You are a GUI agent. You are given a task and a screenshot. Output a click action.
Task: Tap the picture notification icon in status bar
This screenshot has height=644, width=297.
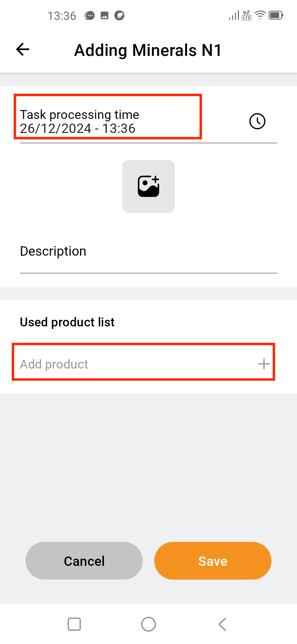click(105, 16)
